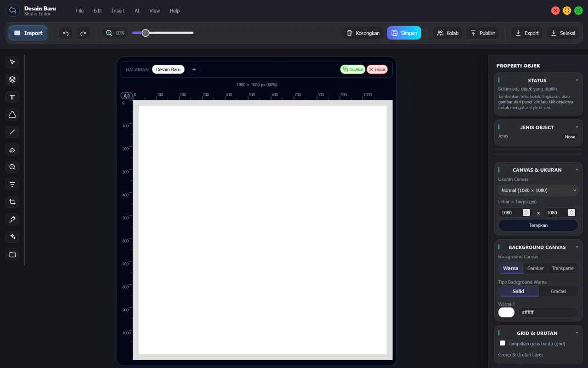This screenshot has width=588, height=368.
Task: Apply canvas size with Terapkan
Action: tap(538, 225)
